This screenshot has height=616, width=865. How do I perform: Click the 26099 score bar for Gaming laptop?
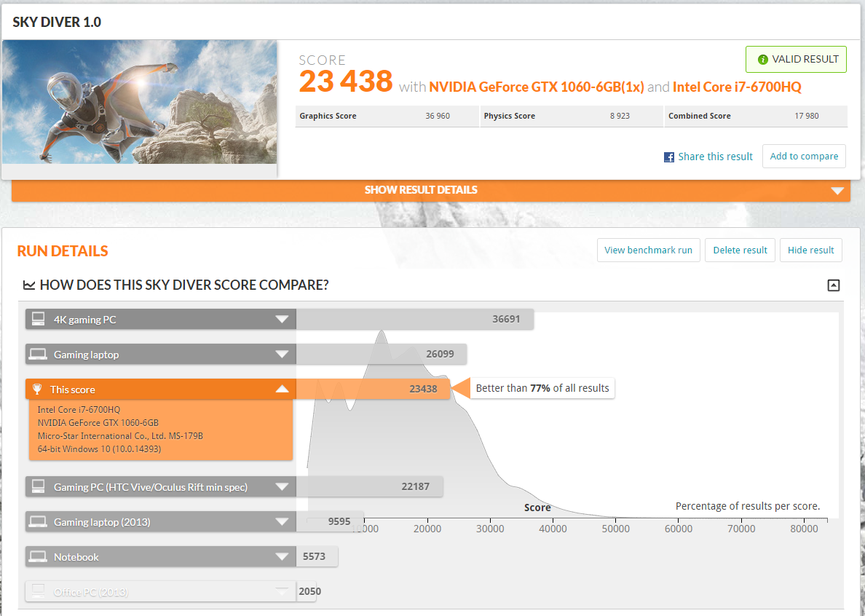382,354
